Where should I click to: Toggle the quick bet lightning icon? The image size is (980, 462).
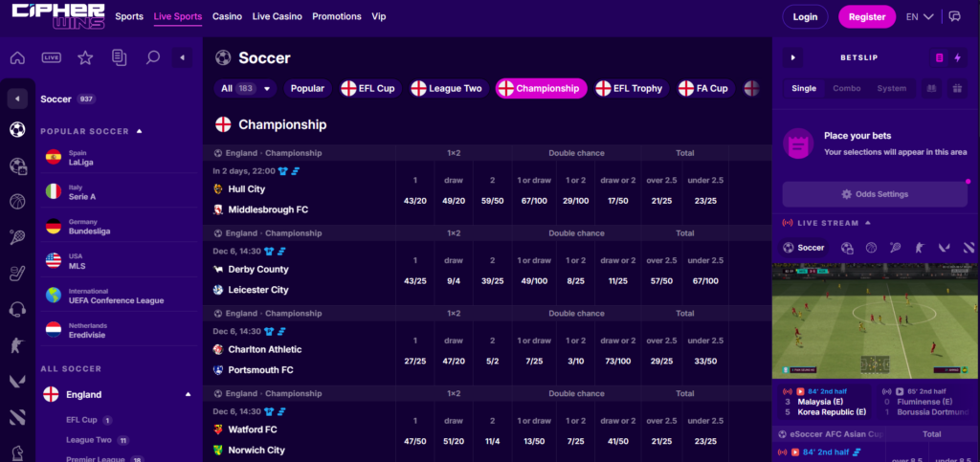click(957, 58)
